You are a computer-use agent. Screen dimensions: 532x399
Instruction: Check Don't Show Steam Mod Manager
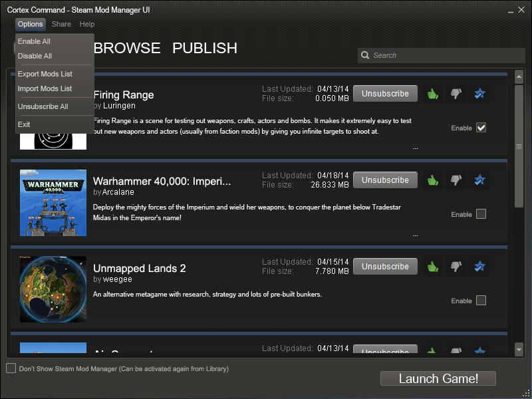click(x=11, y=368)
